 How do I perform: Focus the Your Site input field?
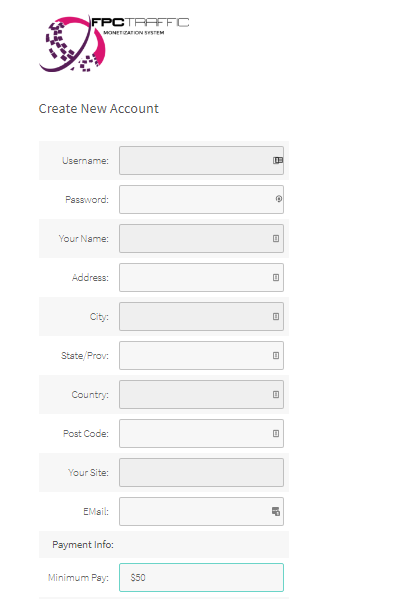coord(201,472)
